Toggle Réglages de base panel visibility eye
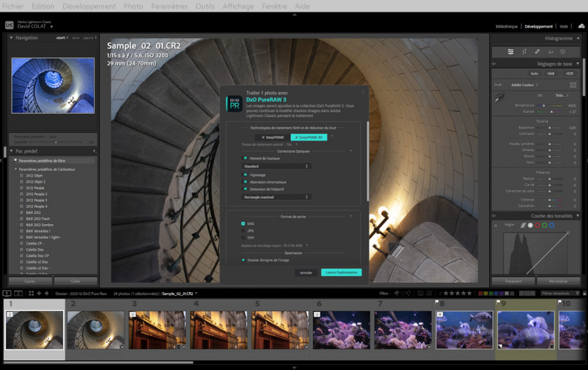 click(x=494, y=64)
